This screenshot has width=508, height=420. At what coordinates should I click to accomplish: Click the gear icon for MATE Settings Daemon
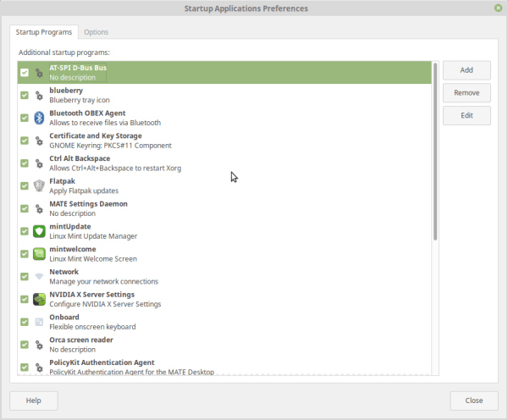pyautogui.click(x=39, y=208)
